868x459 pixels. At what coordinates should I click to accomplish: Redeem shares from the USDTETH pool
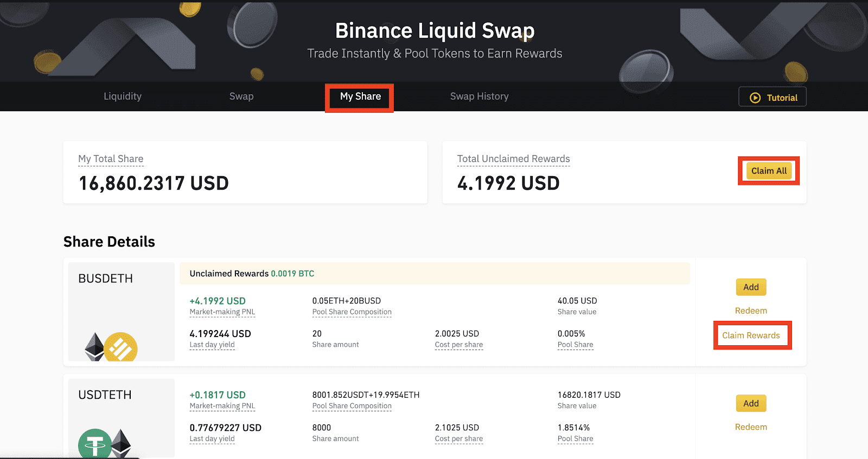[751, 427]
